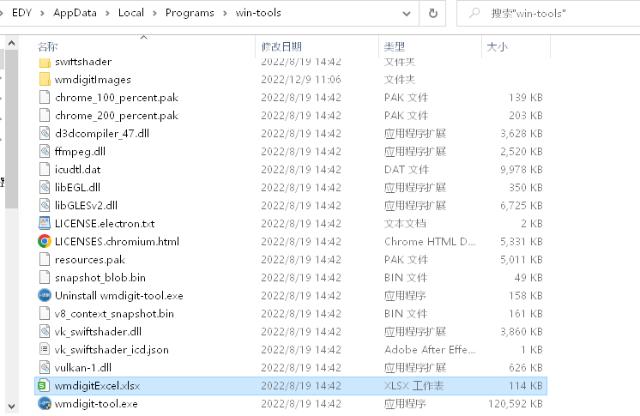Sort files by the 修改日期 column
The image size is (640, 416).
(x=282, y=47)
